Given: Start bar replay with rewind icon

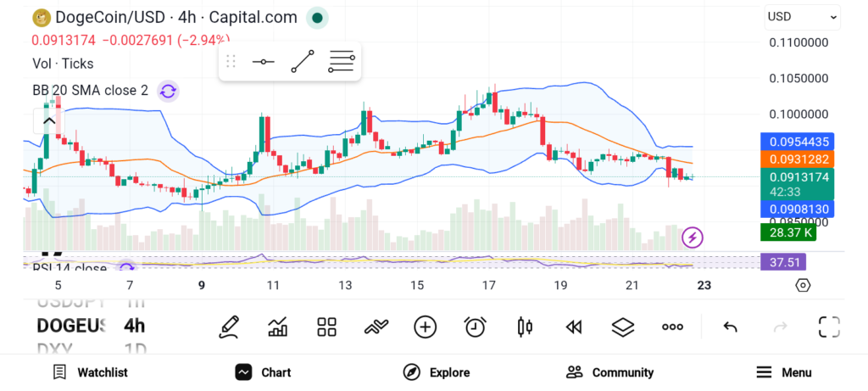Looking at the screenshot, I should 574,327.
